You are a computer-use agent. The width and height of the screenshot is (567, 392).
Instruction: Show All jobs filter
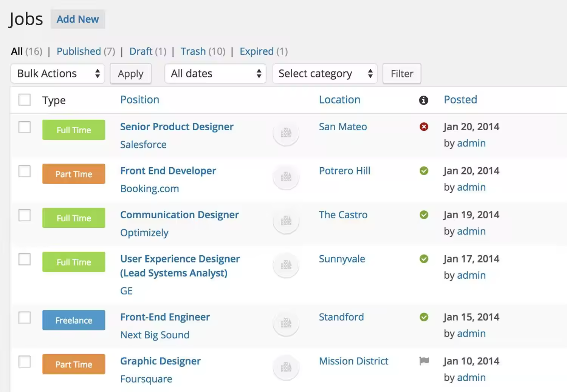17,51
